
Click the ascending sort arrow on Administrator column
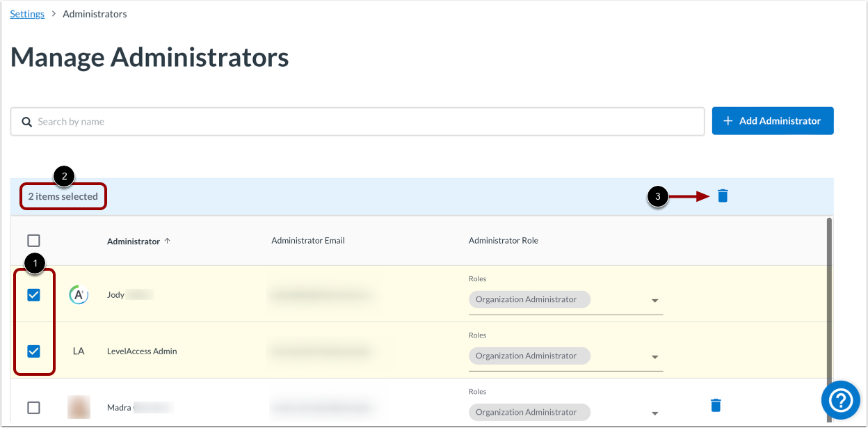coord(167,240)
